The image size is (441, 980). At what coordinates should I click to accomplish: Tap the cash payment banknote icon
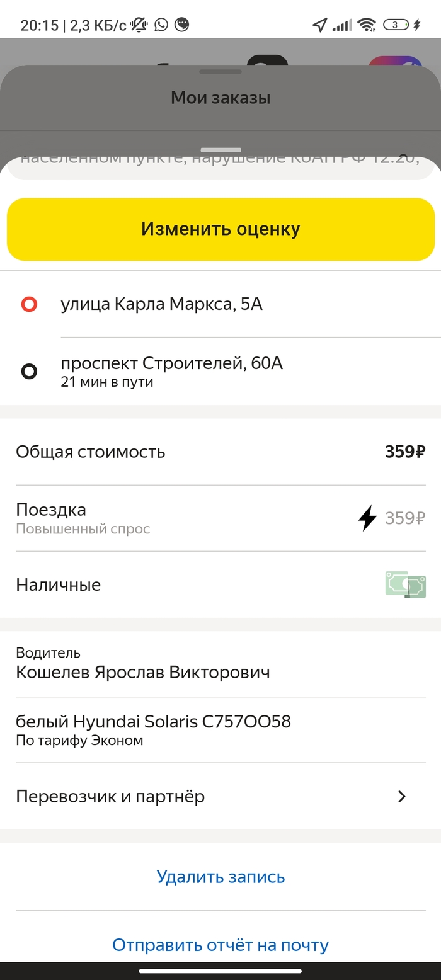tap(405, 584)
